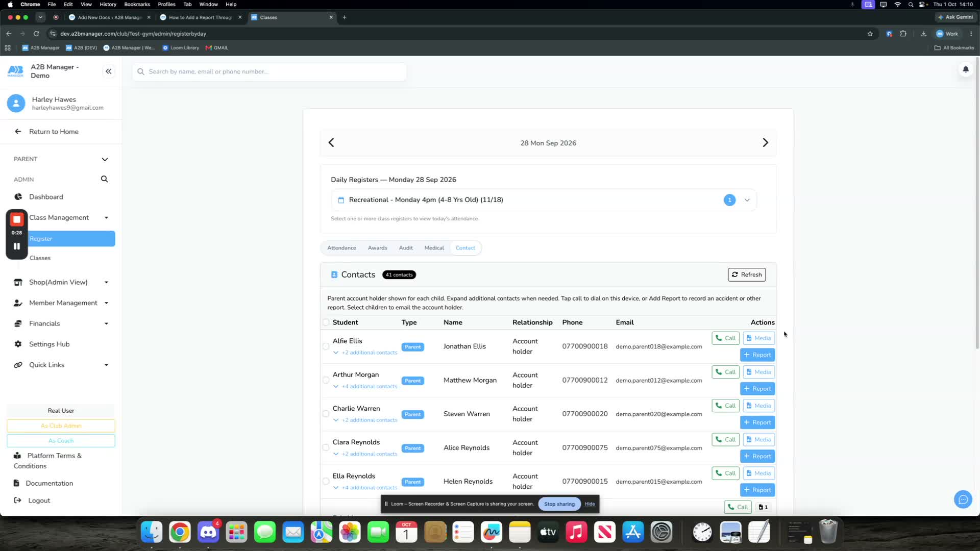980x551 pixels.
Task: Tick the checkbox for Clara Reynolds
Action: (x=326, y=447)
